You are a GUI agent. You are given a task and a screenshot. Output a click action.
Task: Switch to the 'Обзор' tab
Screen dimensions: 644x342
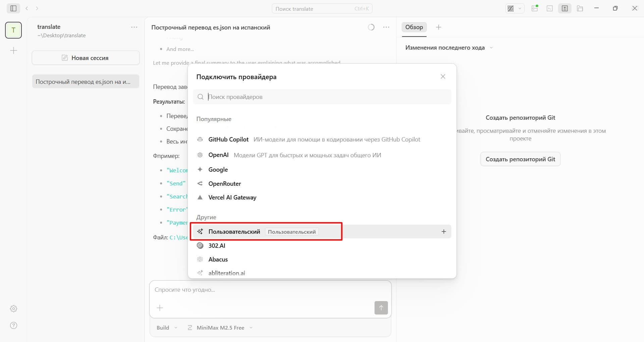(414, 27)
